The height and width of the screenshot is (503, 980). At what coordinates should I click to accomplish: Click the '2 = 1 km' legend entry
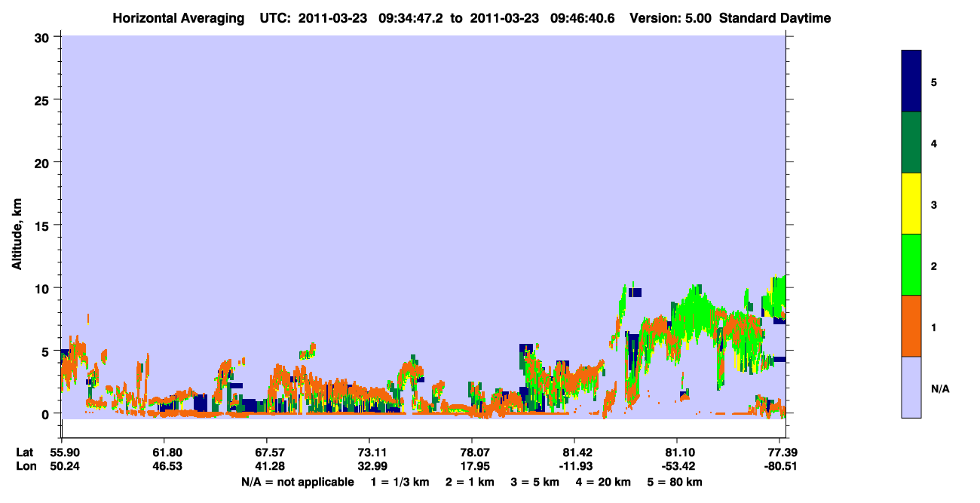pyautogui.click(x=469, y=482)
